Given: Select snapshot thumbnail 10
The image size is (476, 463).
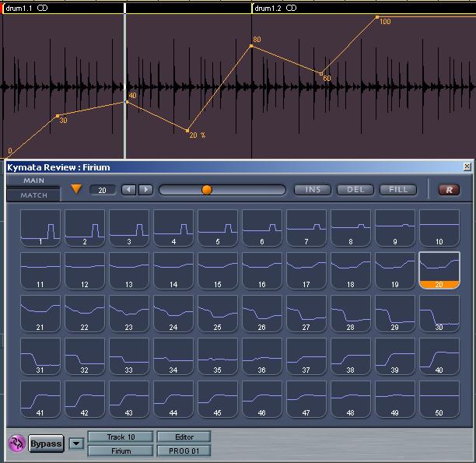Looking at the screenshot, I should [x=439, y=227].
